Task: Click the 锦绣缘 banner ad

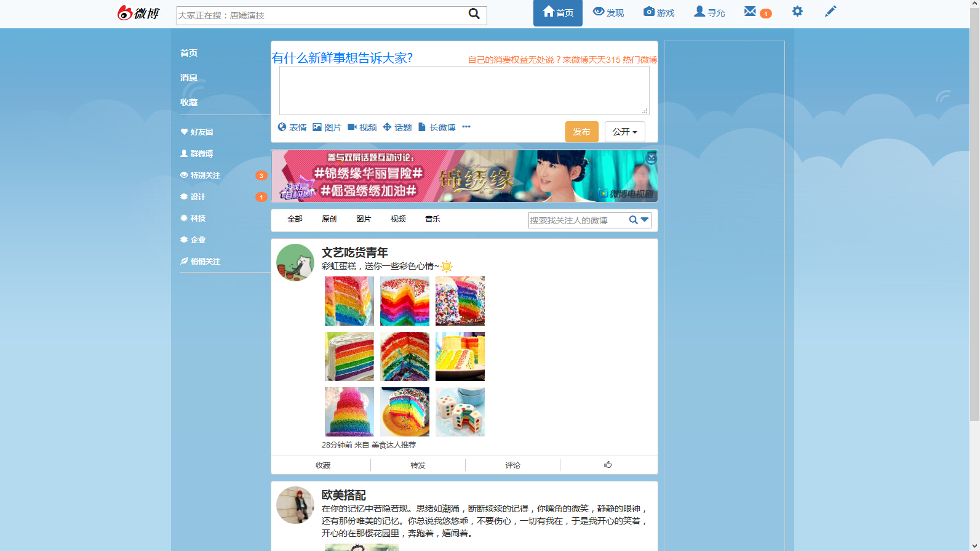Action: 464,176
